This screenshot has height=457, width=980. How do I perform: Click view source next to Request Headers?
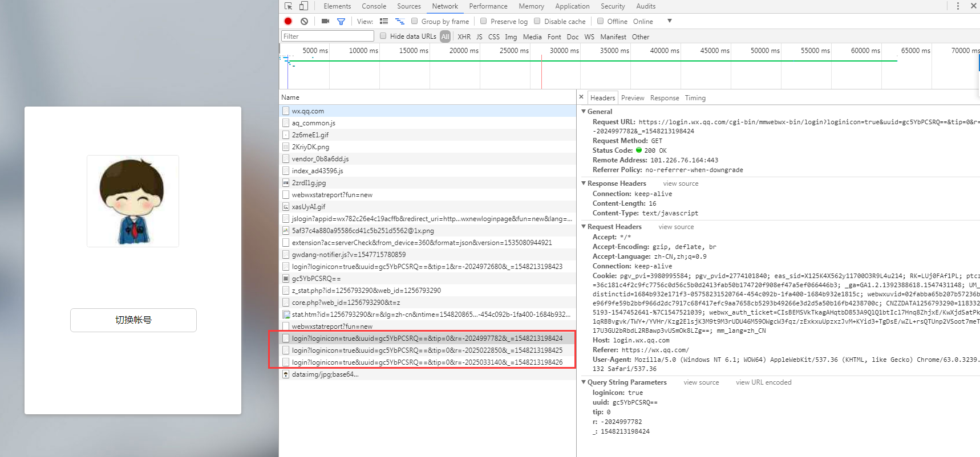pos(676,227)
